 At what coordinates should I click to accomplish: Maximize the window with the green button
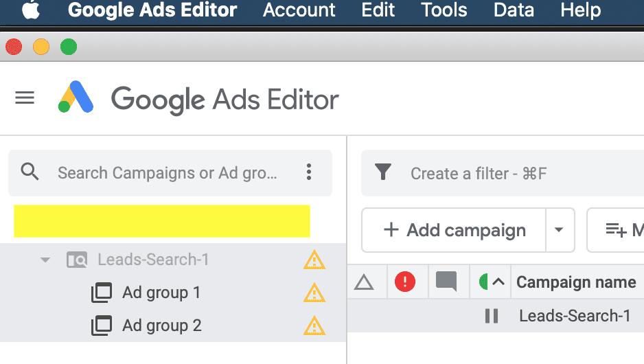tap(69, 47)
